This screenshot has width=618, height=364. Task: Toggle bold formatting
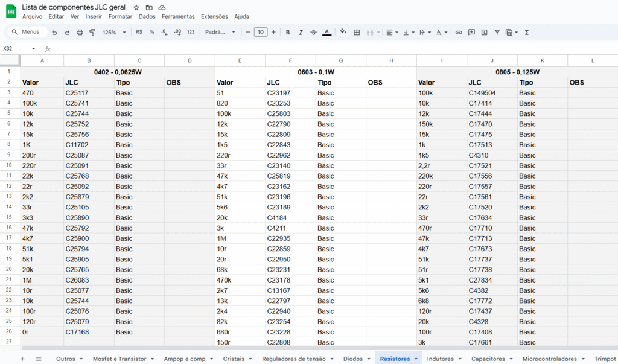[288, 33]
